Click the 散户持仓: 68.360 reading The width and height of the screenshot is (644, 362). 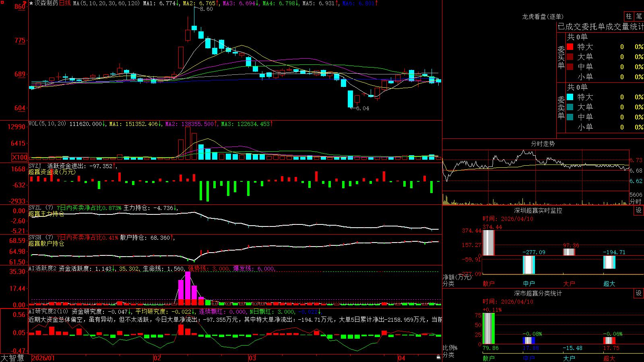point(145,238)
